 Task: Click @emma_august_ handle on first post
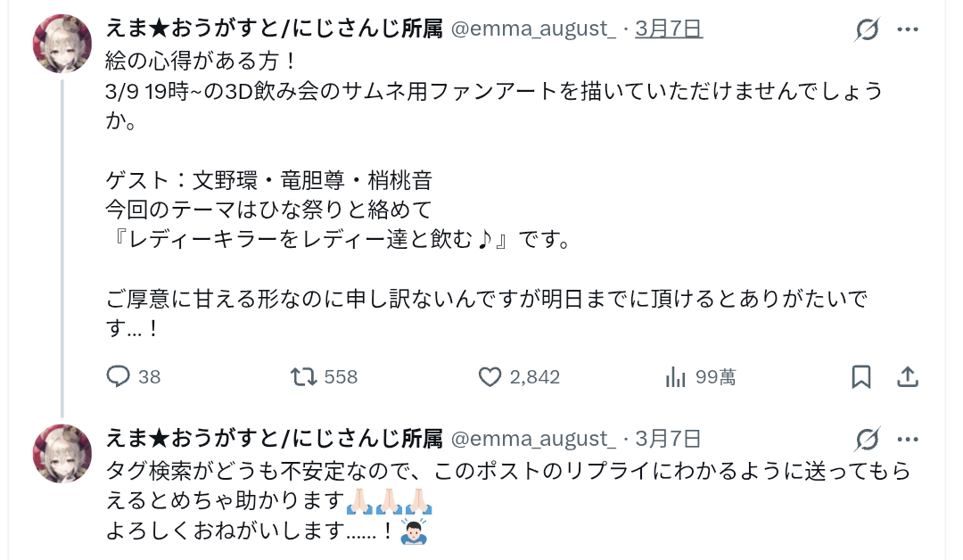pyautogui.click(x=533, y=29)
